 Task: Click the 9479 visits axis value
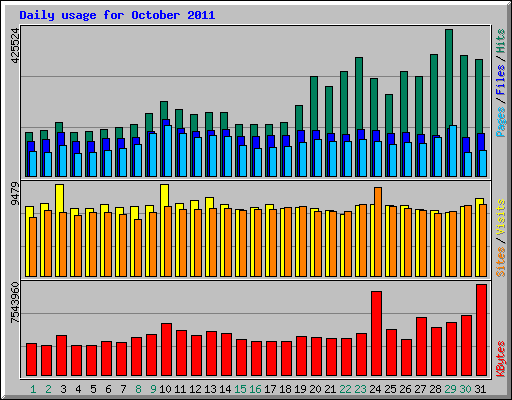pos(15,194)
